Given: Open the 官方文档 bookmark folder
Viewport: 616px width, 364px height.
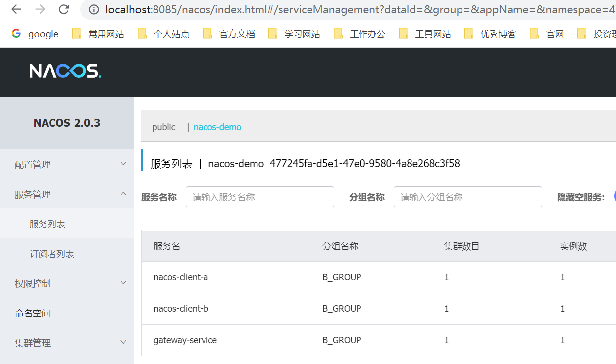Looking at the screenshot, I should click(229, 34).
